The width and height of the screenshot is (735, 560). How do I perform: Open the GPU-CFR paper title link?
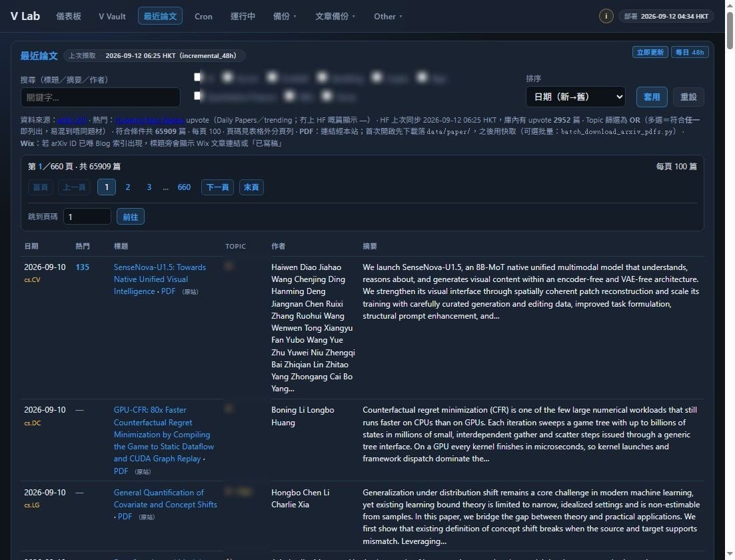pyautogui.click(x=164, y=434)
